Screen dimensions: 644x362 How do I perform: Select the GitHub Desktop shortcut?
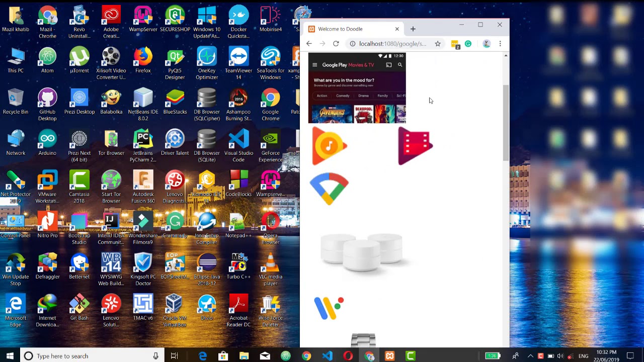pos(47,105)
